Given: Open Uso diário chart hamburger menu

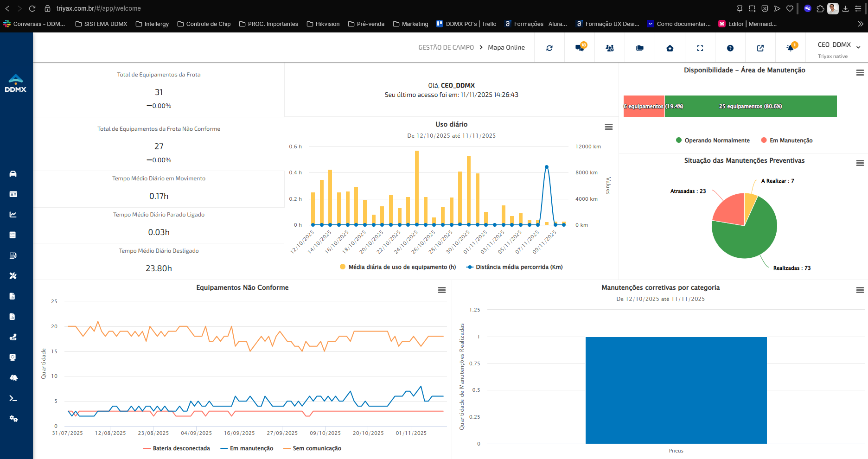Looking at the screenshot, I should tap(609, 127).
